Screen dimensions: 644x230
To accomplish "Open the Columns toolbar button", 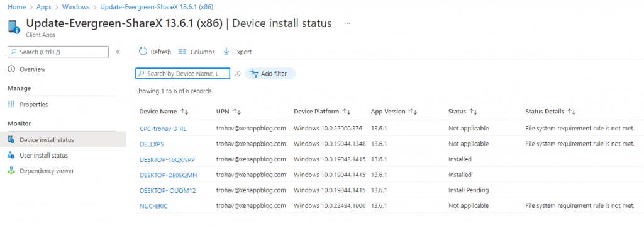I will (x=196, y=52).
